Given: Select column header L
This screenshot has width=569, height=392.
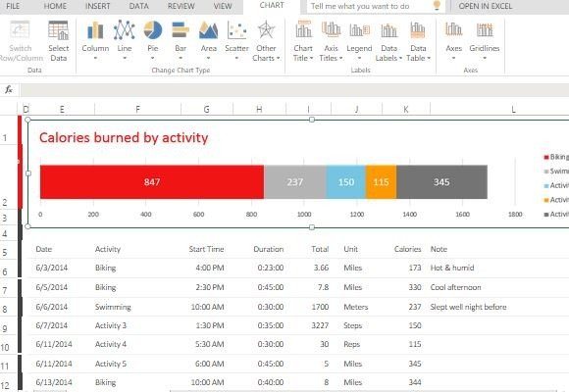Looking at the screenshot, I should click(x=513, y=109).
